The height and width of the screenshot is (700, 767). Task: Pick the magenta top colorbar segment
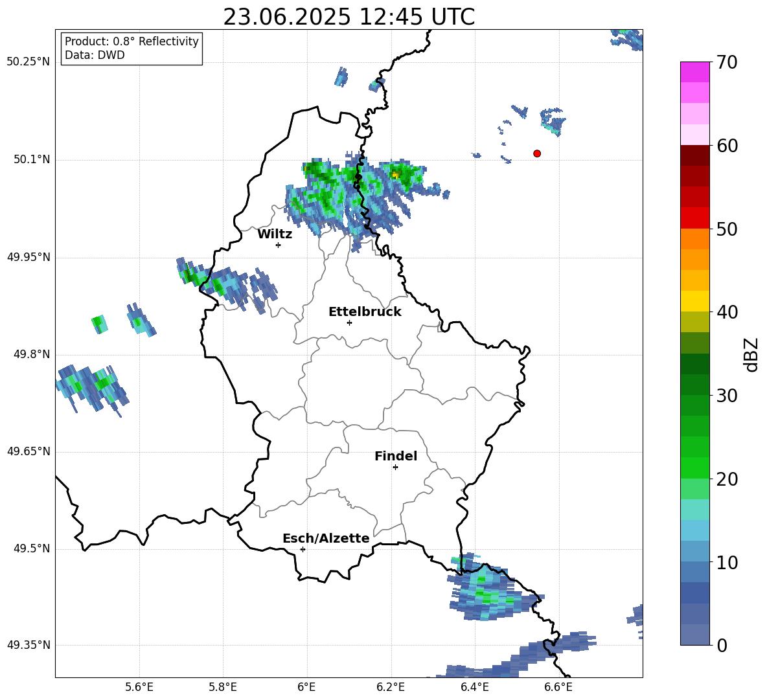pyautogui.click(x=694, y=72)
